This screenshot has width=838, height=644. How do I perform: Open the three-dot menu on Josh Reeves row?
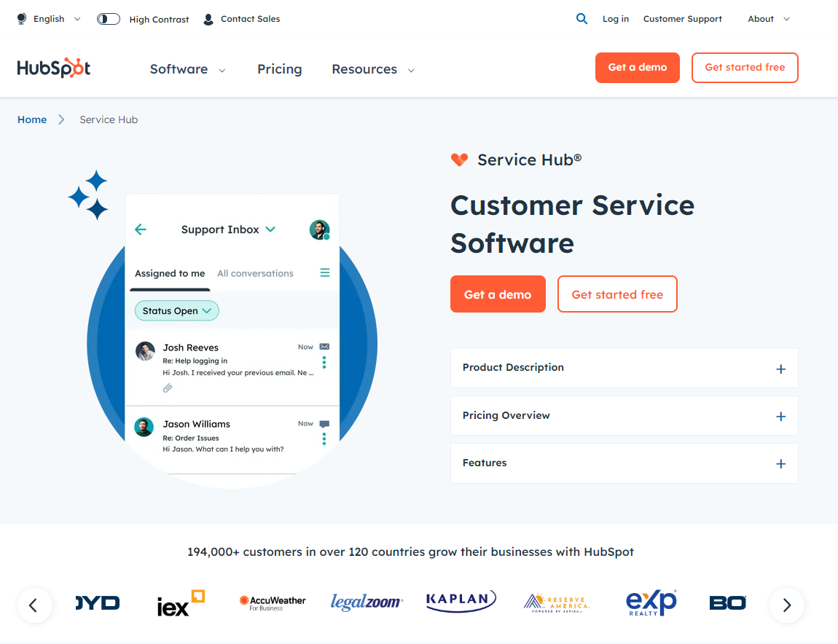324,362
